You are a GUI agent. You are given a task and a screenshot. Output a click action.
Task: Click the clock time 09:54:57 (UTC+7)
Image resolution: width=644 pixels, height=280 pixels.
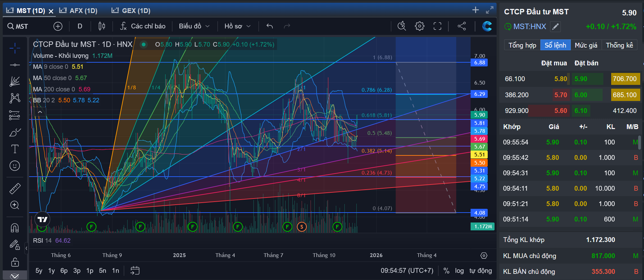pyautogui.click(x=407, y=271)
